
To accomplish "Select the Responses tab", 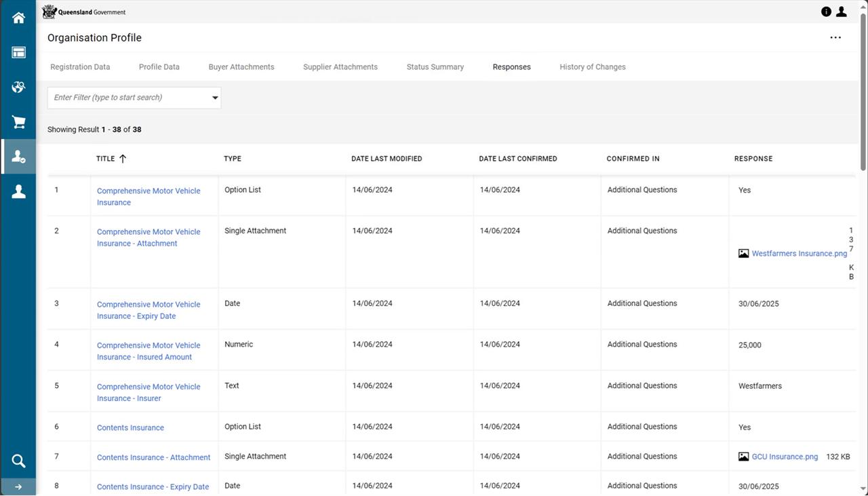I will [512, 67].
